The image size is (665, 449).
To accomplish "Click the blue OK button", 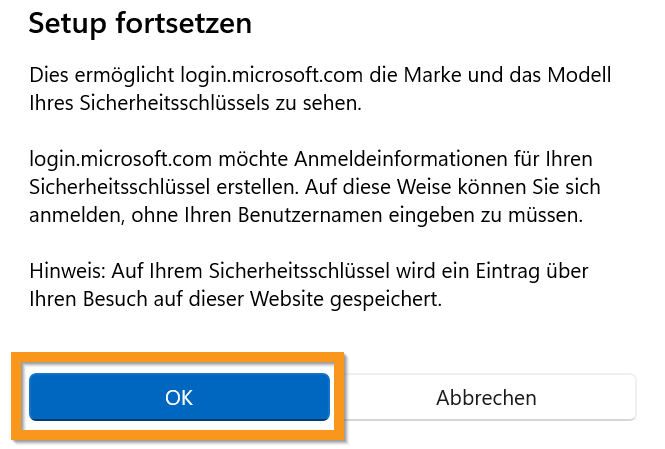I will [x=179, y=397].
